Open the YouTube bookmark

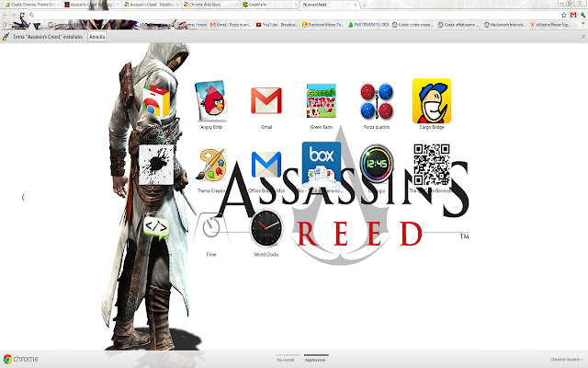[x=277, y=25]
